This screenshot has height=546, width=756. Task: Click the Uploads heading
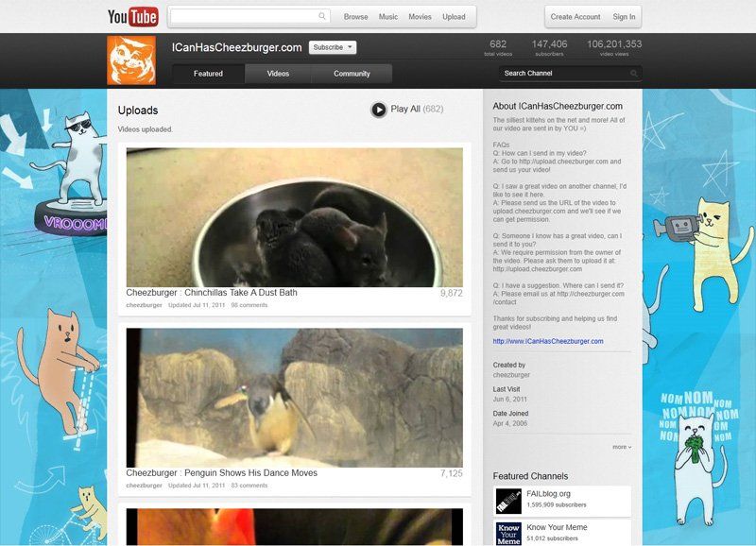click(138, 111)
